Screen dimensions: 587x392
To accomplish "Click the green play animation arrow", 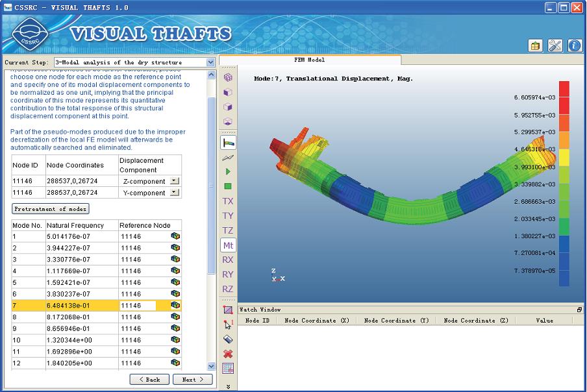I will pos(228,171).
